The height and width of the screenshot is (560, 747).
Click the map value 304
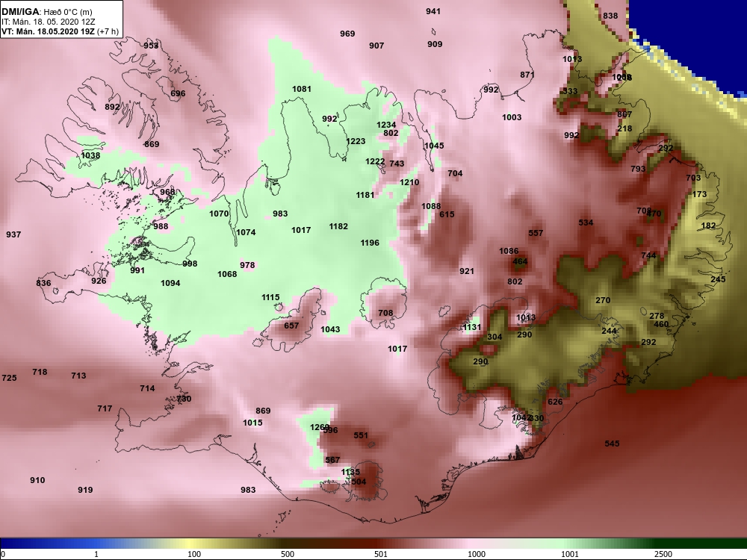pyautogui.click(x=495, y=337)
